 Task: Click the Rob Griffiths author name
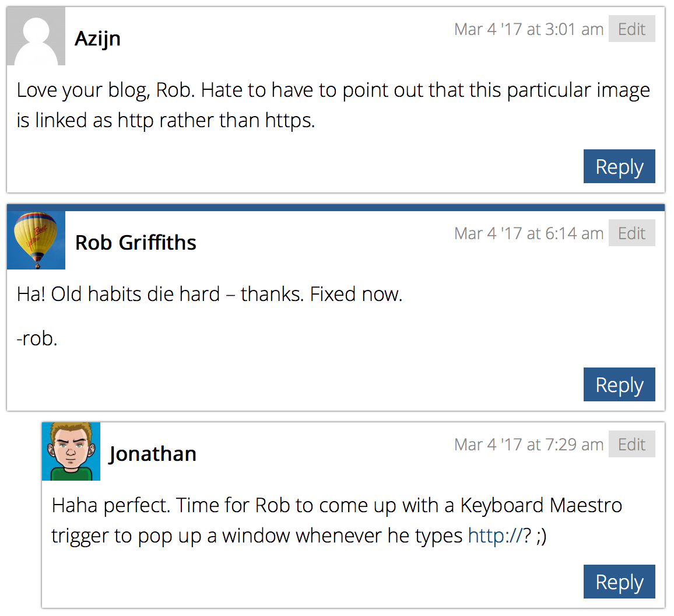pos(136,243)
